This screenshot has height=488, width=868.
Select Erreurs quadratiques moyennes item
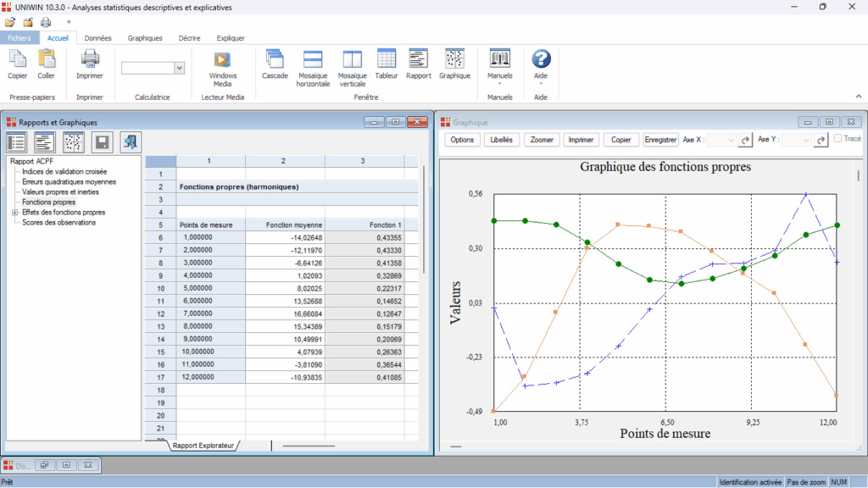70,181
